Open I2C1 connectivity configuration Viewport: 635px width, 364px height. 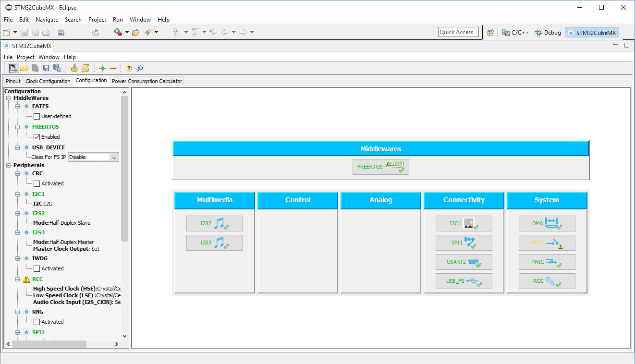464,223
